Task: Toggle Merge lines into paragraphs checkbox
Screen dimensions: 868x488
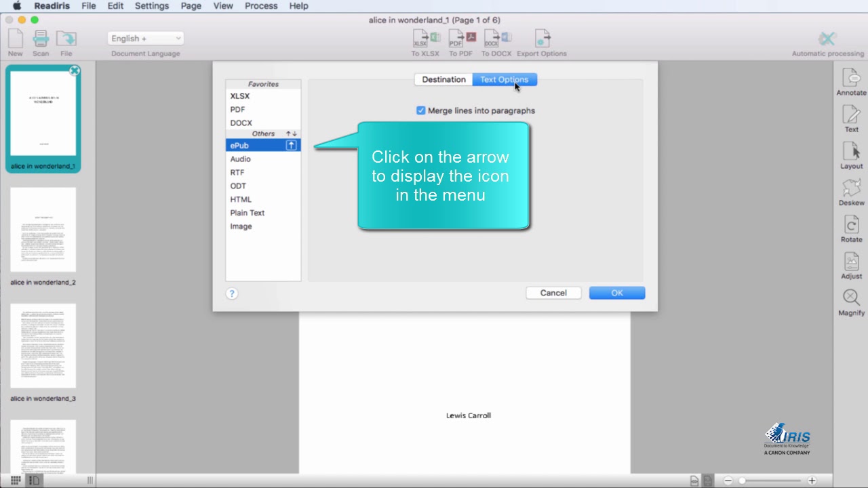Action: pyautogui.click(x=420, y=110)
